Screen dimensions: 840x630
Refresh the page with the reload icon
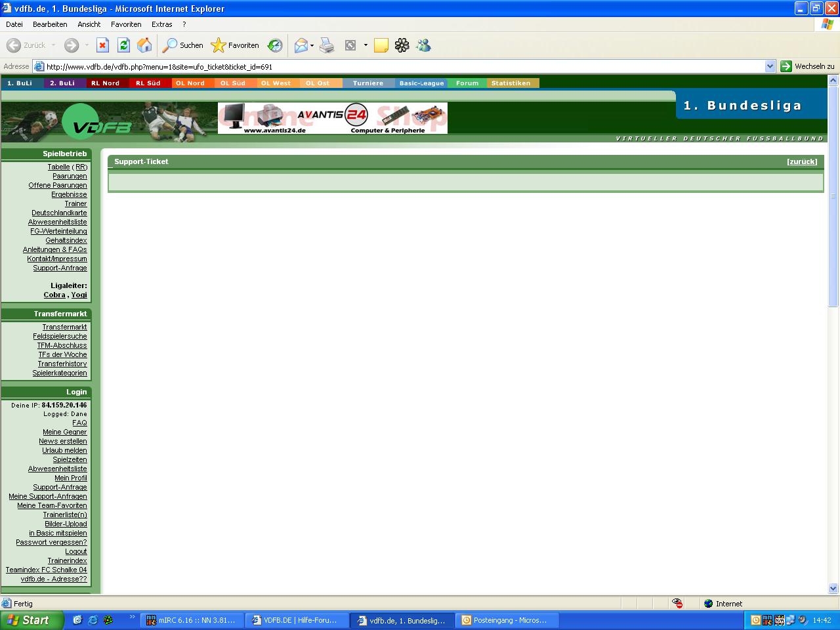pos(123,45)
